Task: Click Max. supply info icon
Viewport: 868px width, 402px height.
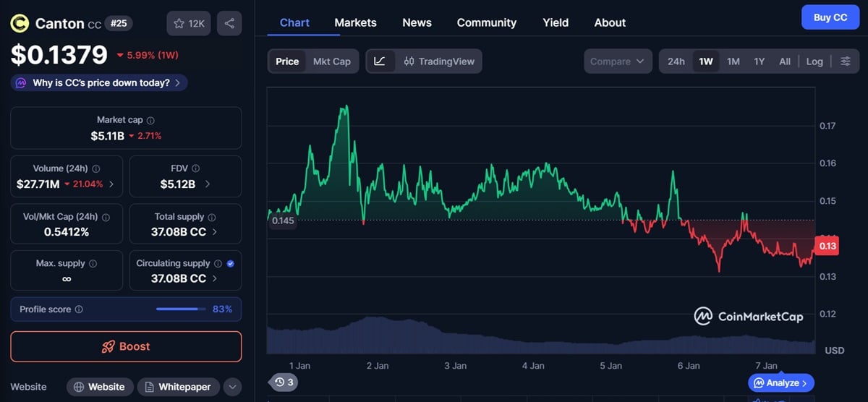Action: pyautogui.click(x=93, y=264)
